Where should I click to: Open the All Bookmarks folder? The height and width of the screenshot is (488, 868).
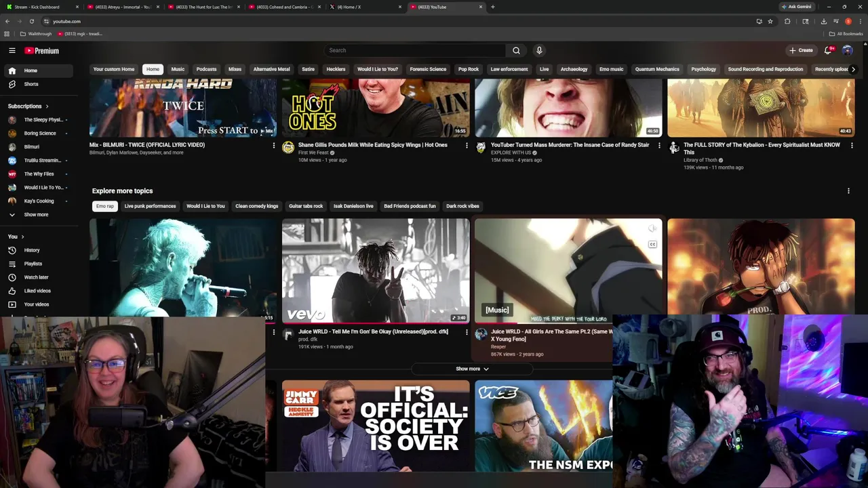tap(846, 34)
